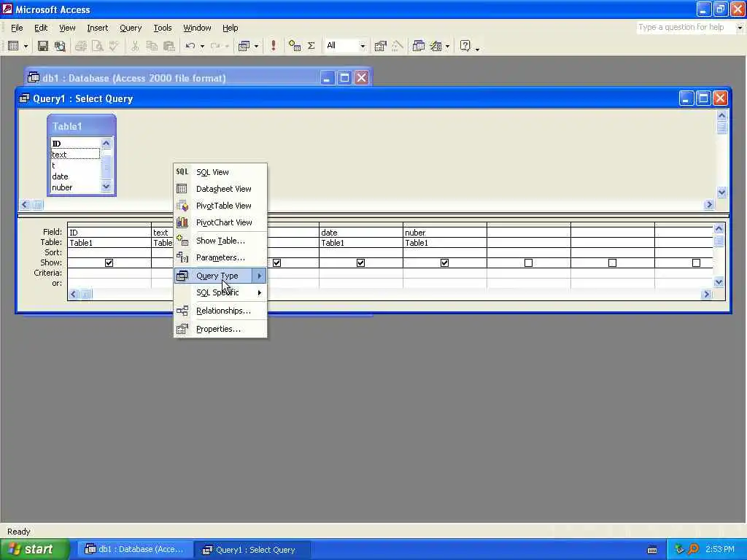The image size is (747, 560).
Task: Uncheck the Show checkbox for nuber column
Action: [444, 262]
